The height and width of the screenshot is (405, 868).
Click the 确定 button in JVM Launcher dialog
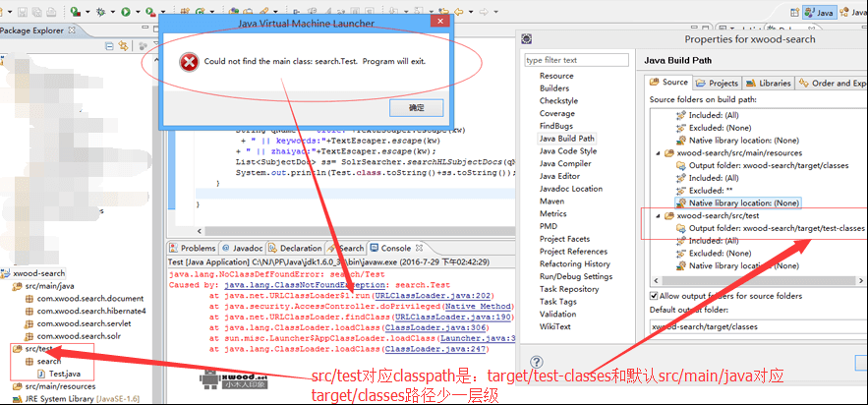[x=416, y=108]
